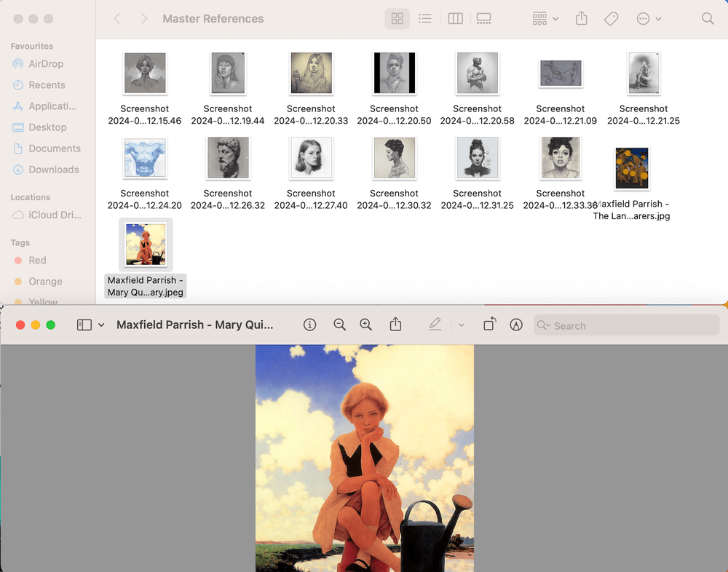The height and width of the screenshot is (572, 728).
Task: Select Screenshot 2024-0...12.27.40 thumbnail
Action: 311,158
